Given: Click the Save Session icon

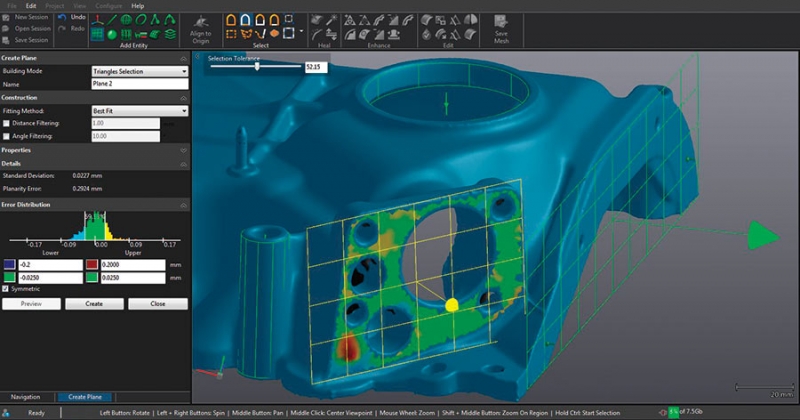Looking at the screenshot, I should pos(8,39).
